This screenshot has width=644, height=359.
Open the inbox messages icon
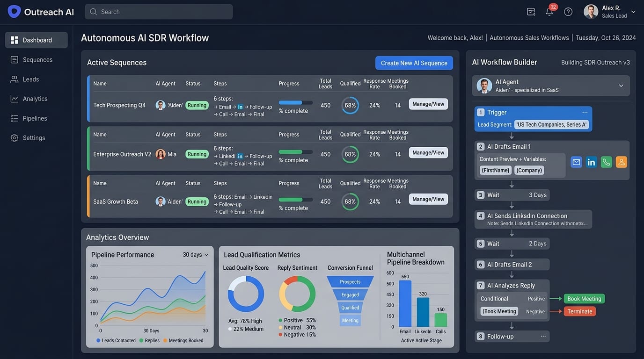click(531, 12)
